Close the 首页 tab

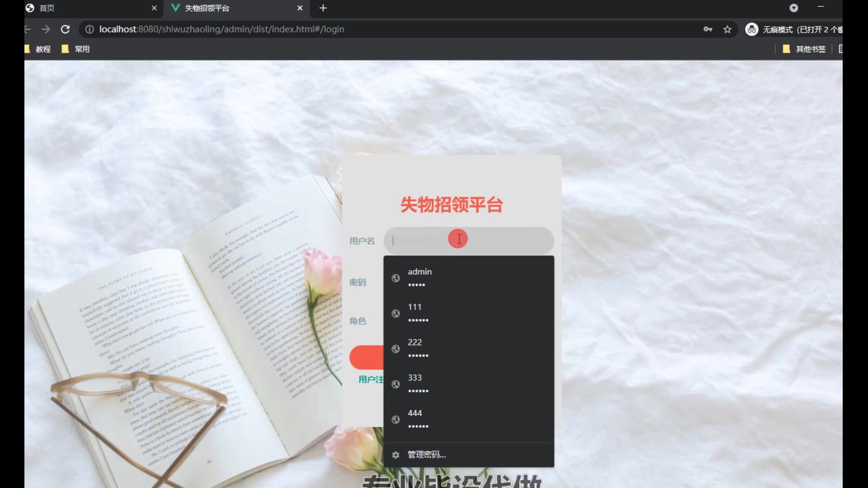coord(154,8)
